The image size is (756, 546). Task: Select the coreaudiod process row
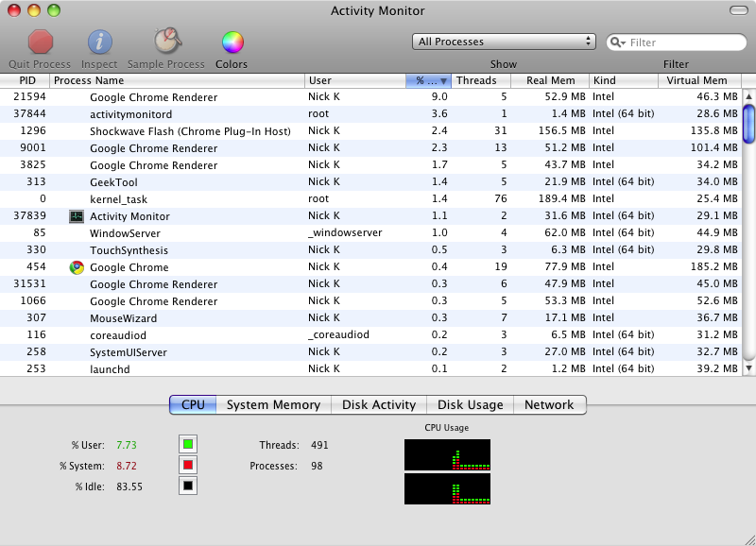(370, 335)
